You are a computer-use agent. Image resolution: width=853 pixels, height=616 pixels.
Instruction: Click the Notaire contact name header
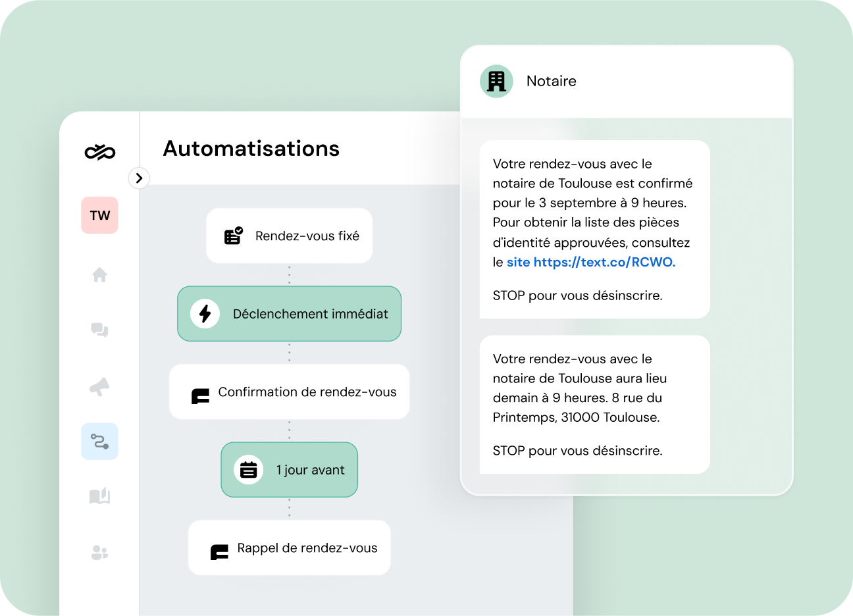coord(551,82)
